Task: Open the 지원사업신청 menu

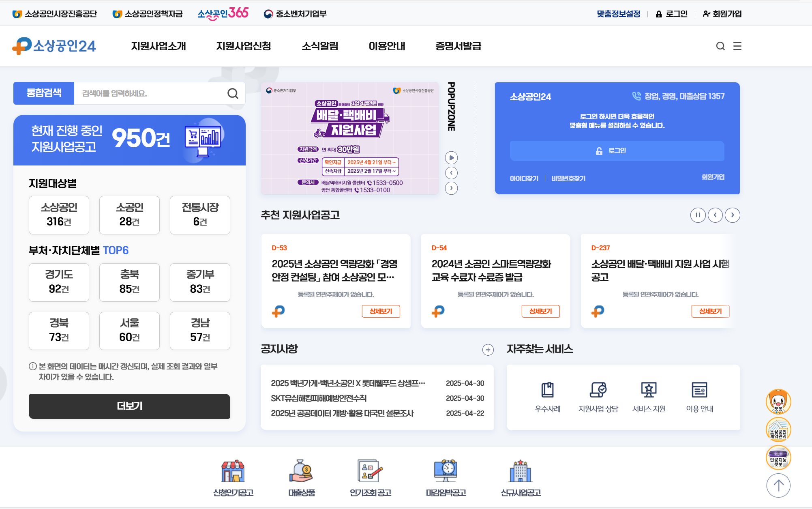Action: [243, 46]
